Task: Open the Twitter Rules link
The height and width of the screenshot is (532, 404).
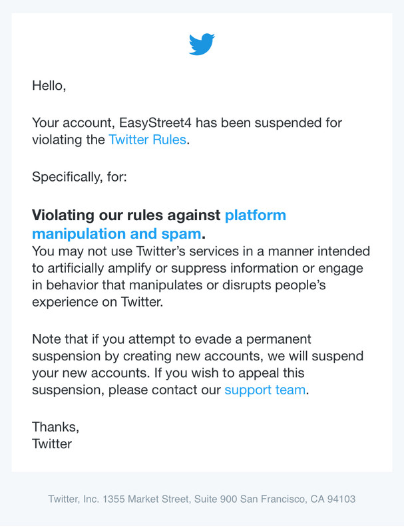Action: click(x=147, y=140)
